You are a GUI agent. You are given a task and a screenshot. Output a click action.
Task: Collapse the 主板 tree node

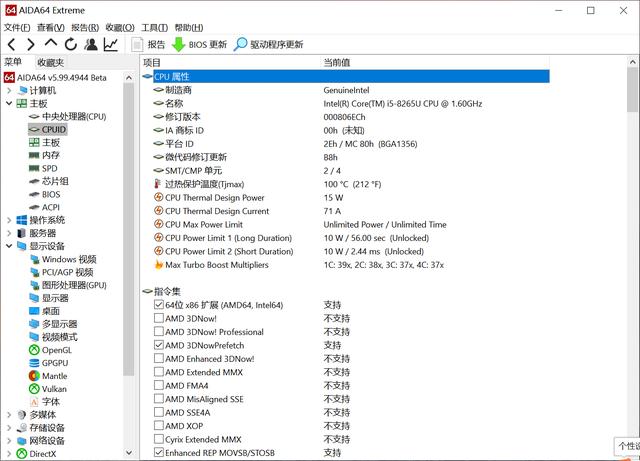pos(9,103)
